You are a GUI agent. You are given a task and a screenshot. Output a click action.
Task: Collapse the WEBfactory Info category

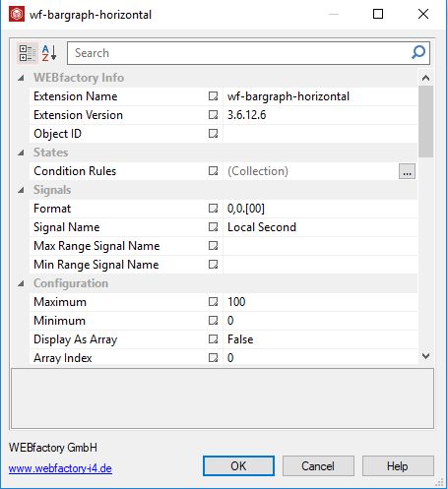(21, 78)
